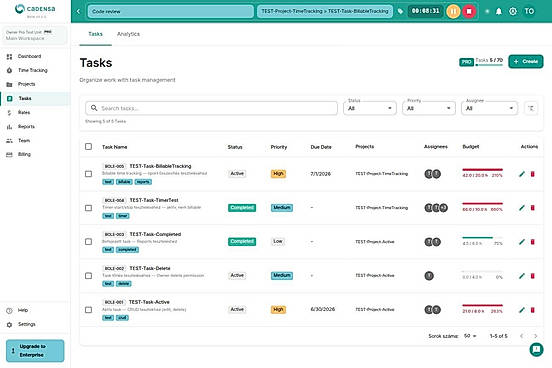Edit TEST-Task-BillableTracking with pencil icon
This screenshot has height=368, width=552.
point(522,174)
